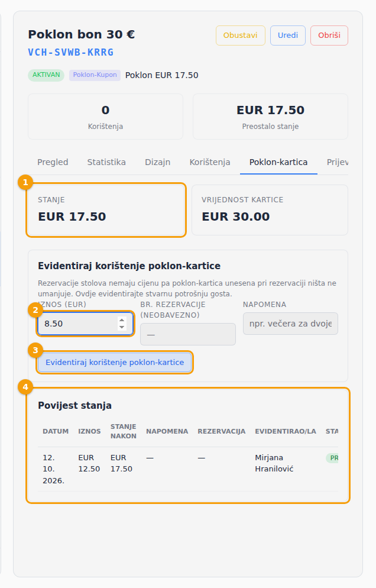Click the Br. rezervacije input field
This screenshot has height=588, width=376.
coord(188,334)
